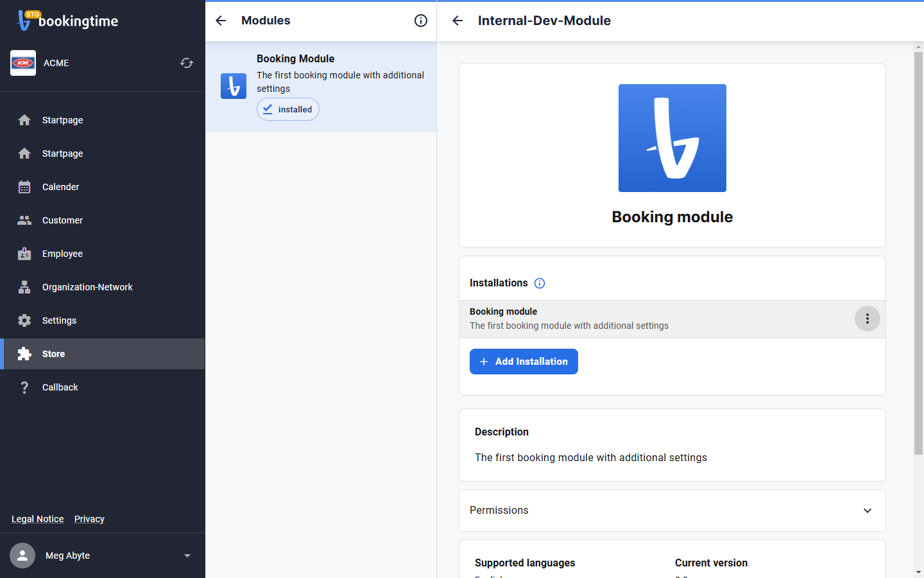Screen dimensions: 924x578
Task: Click the Meg Abyte user avatar
Action: (22, 556)
